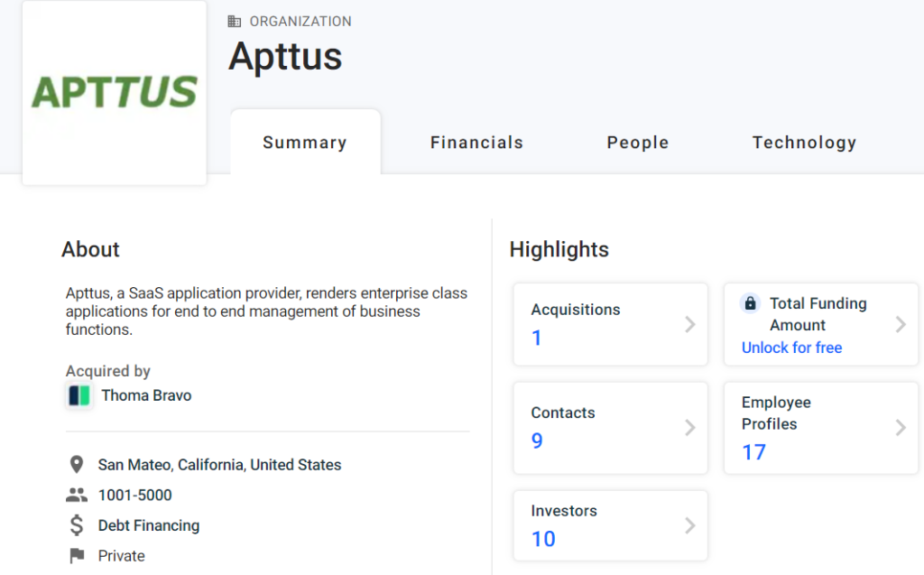The width and height of the screenshot is (924, 575).
Task: Click the Apttus organization title
Action: 285,57
